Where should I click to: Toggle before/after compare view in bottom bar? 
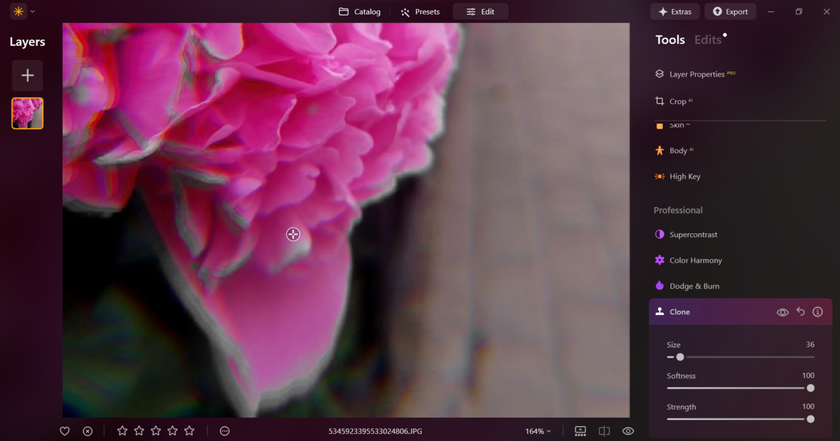coord(604,431)
